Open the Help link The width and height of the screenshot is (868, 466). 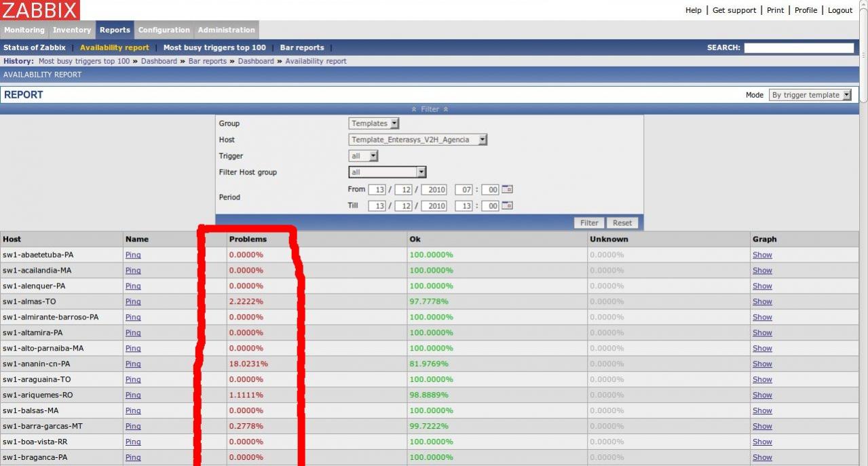[x=694, y=10]
